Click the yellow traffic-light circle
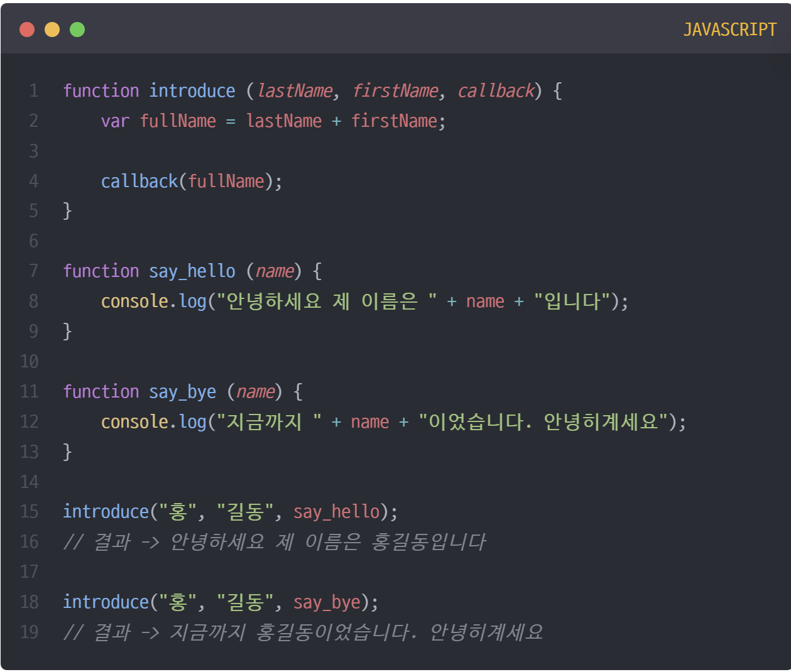Viewport: 791px width, 672px height. pyautogui.click(x=52, y=29)
